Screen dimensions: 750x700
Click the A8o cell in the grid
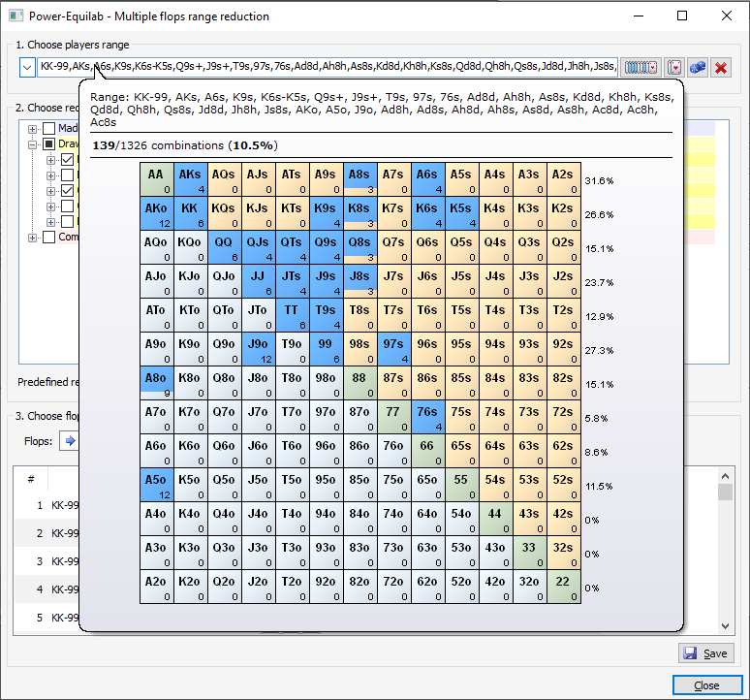pyautogui.click(x=157, y=383)
